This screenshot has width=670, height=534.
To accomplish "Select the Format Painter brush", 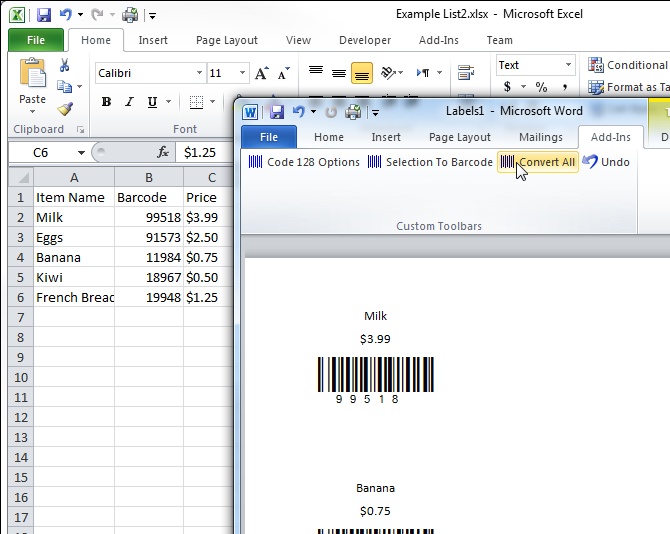I will tap(65, 109).
